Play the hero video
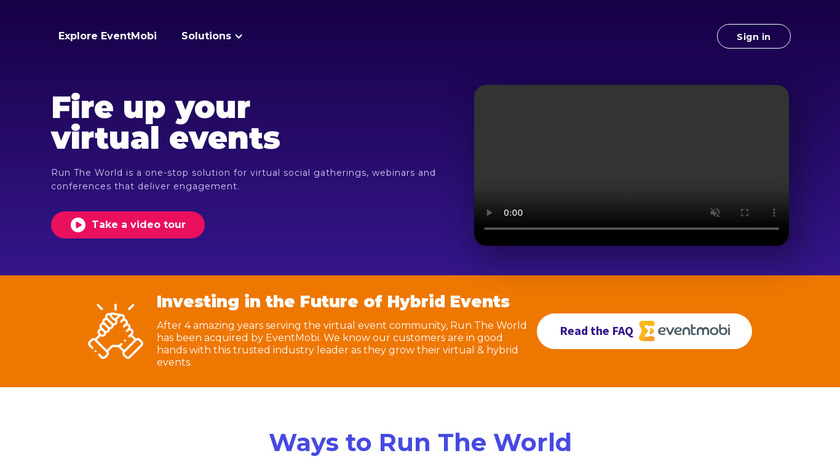Viewport: 840px width, 472px height. [x=489, y=213]
